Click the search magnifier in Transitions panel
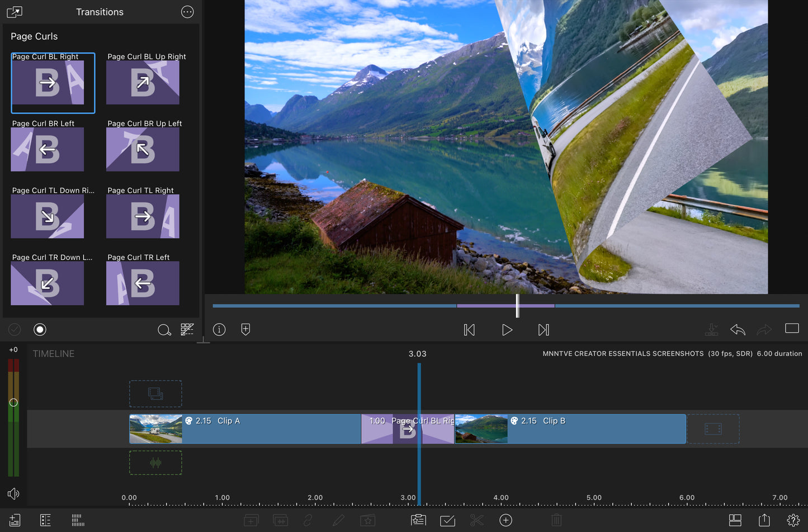This screenshot has height=532, width=808. click(x=164, y=330)
